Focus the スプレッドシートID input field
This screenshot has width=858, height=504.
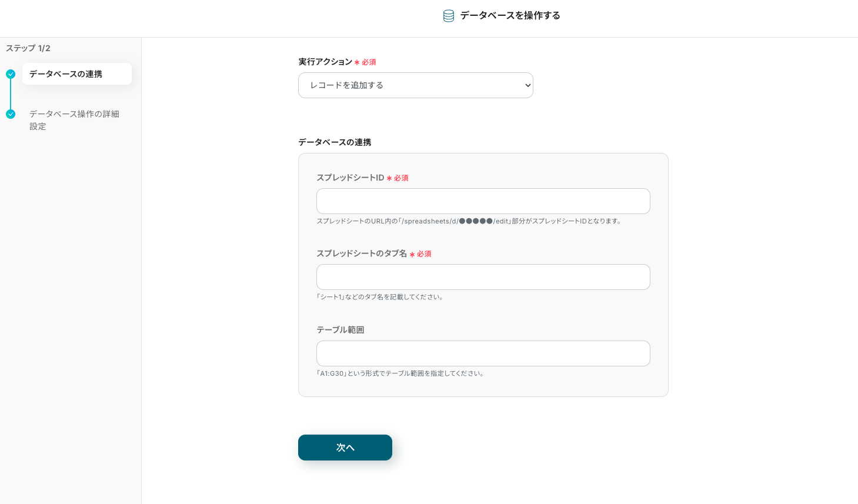[483, 201]
